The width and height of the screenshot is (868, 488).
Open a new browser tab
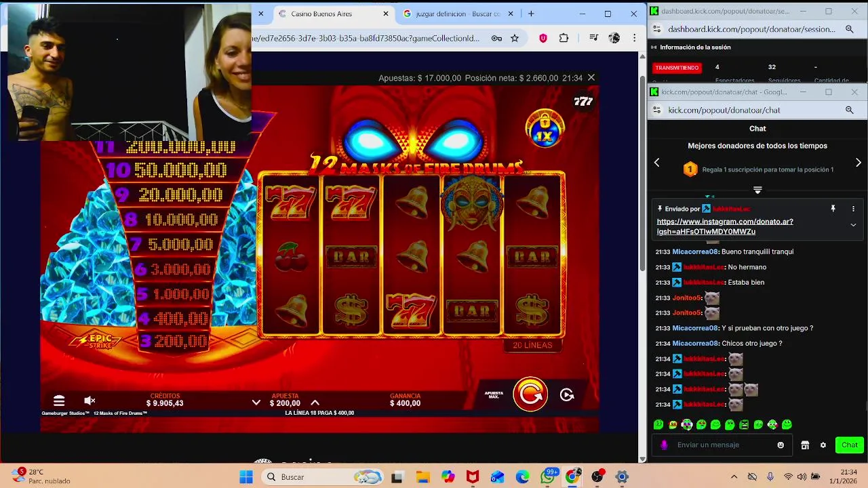point(531,14)
